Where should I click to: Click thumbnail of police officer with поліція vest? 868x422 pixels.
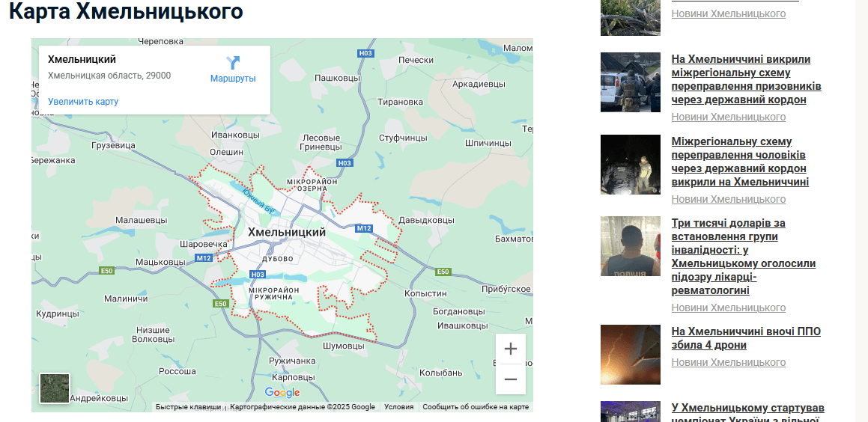pyautogui.click(x=631, y=246)
